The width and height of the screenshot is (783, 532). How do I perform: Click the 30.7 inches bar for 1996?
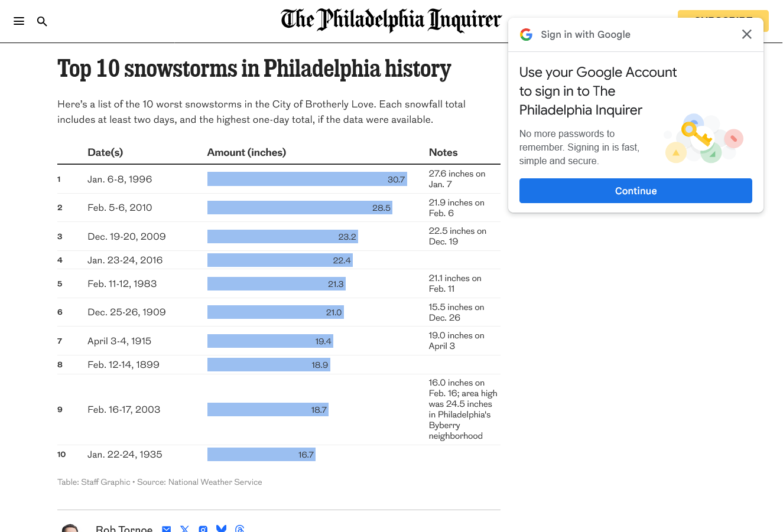pyautogui.click(x=307, y=179)
